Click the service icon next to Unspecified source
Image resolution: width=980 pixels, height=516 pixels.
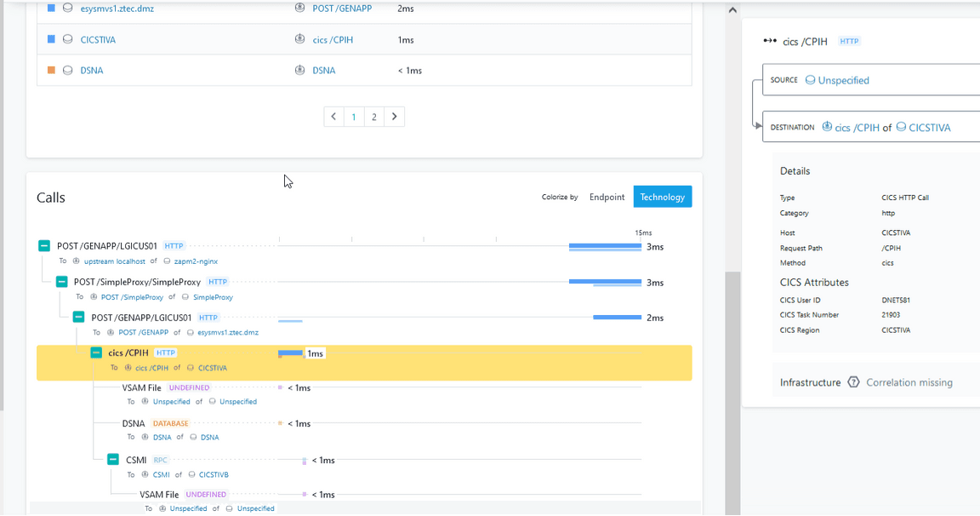tap(810, 80)
